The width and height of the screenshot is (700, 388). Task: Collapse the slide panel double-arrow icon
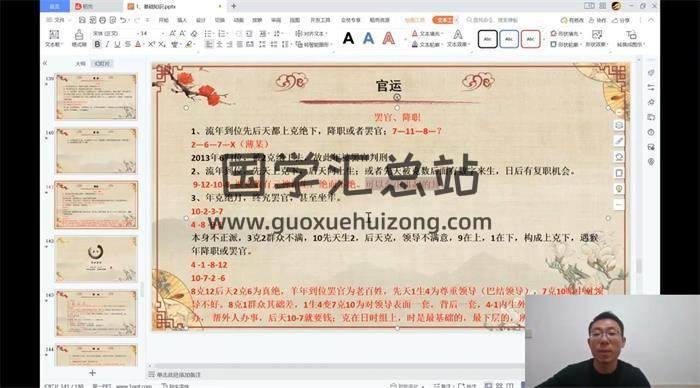click(45, 63)
